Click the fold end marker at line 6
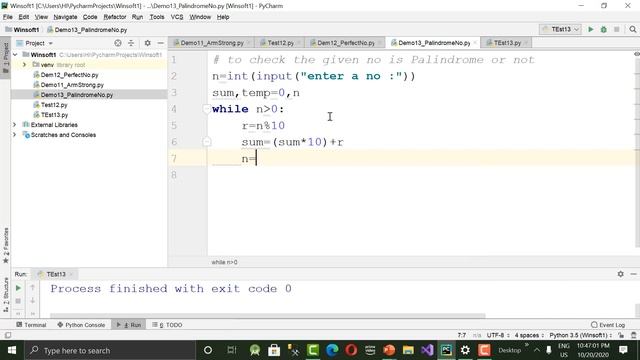Screen dimensions: 640x360 (x=207, y=142)
